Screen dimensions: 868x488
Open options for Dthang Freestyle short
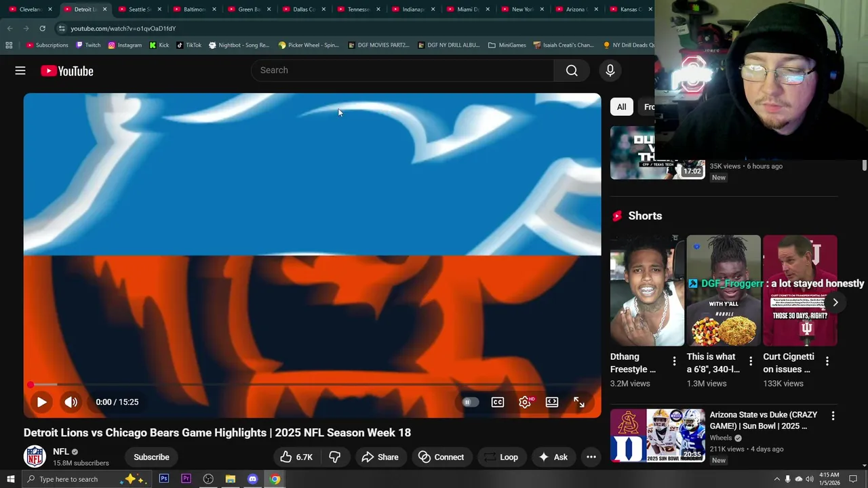click(x=674, y=362)
